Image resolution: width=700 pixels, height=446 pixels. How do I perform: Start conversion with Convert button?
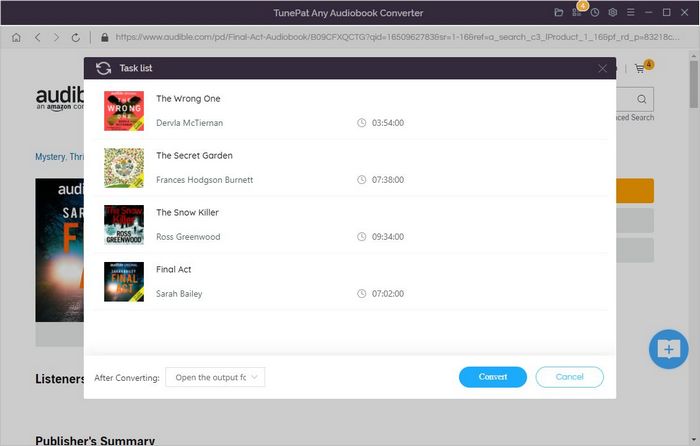pyautogui.click(x=493, y=377)
